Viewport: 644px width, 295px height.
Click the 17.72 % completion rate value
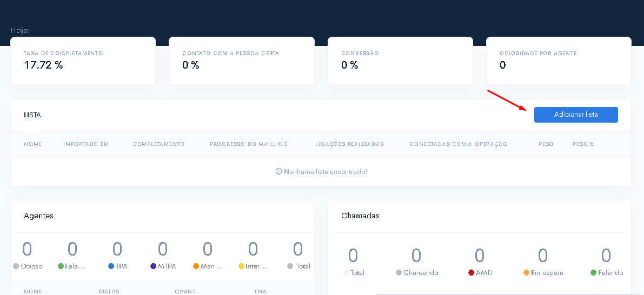pos(43,65)
